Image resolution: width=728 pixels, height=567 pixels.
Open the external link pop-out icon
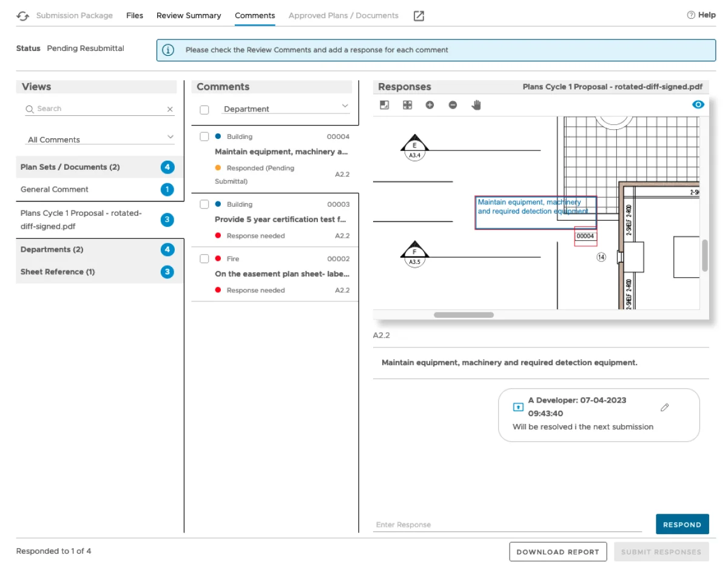[x=419, y=16]
